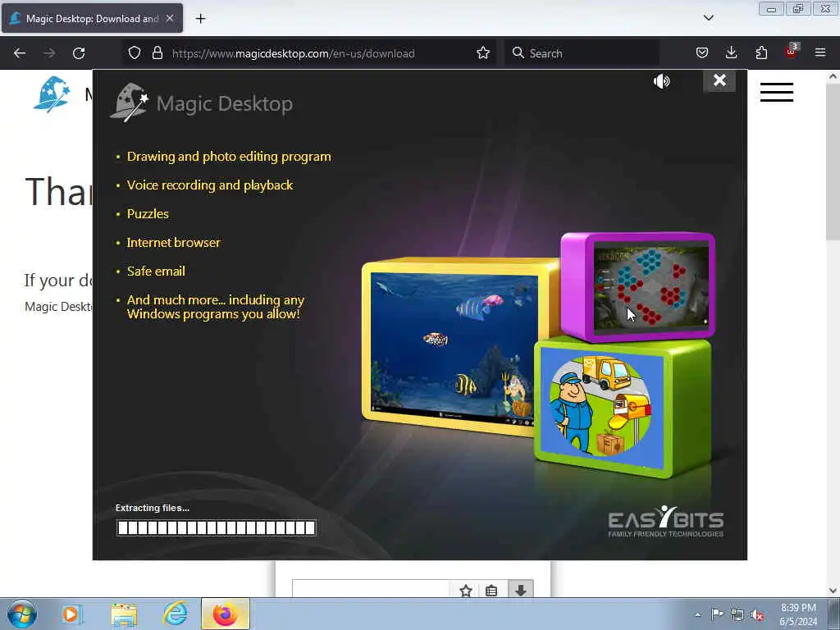
Task: Close the Magic Desktop tab
Action: (x=170, y=18)
